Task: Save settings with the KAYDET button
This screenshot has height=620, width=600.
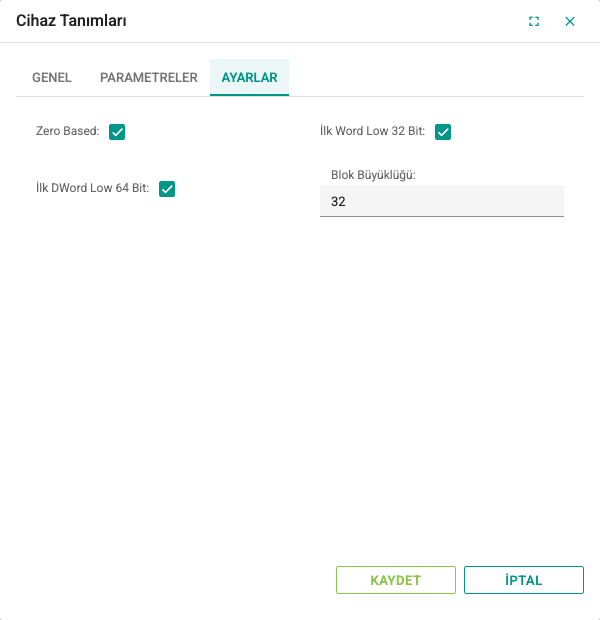Action: pos(396,580)
